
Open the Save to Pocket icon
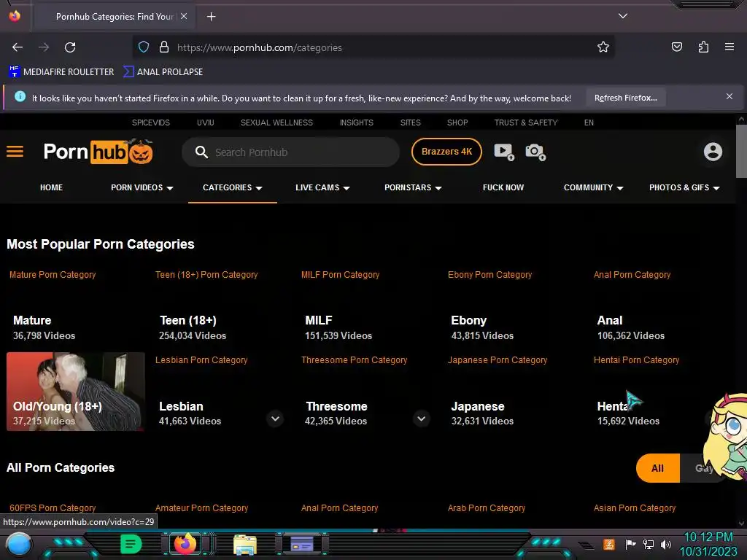676,47
